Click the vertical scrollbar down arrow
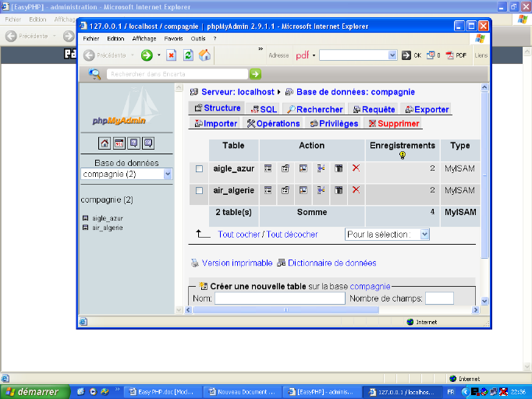The height and width of the screenshot is (399, 532). point(484,301)
